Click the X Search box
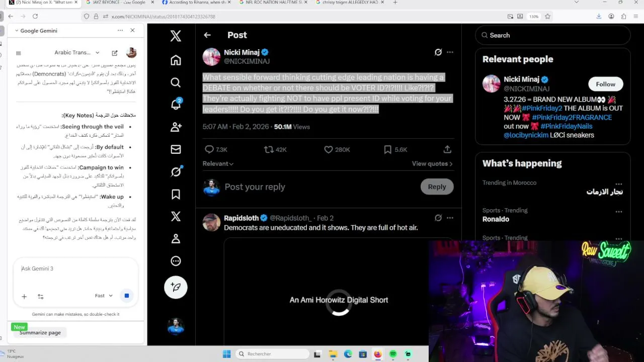The height and width of the screenshot is (362, 644). [x=552, y=35]
